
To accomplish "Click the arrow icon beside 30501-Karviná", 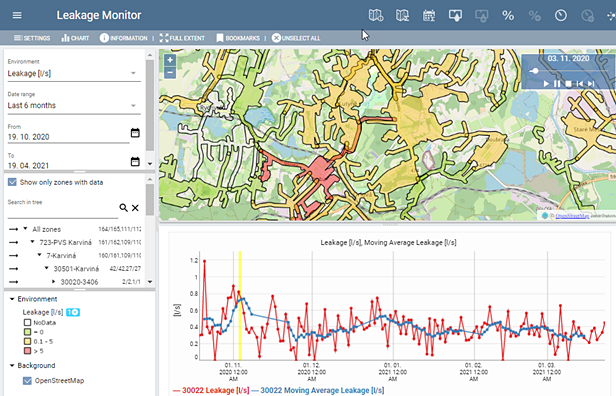I will click(13, 269).
